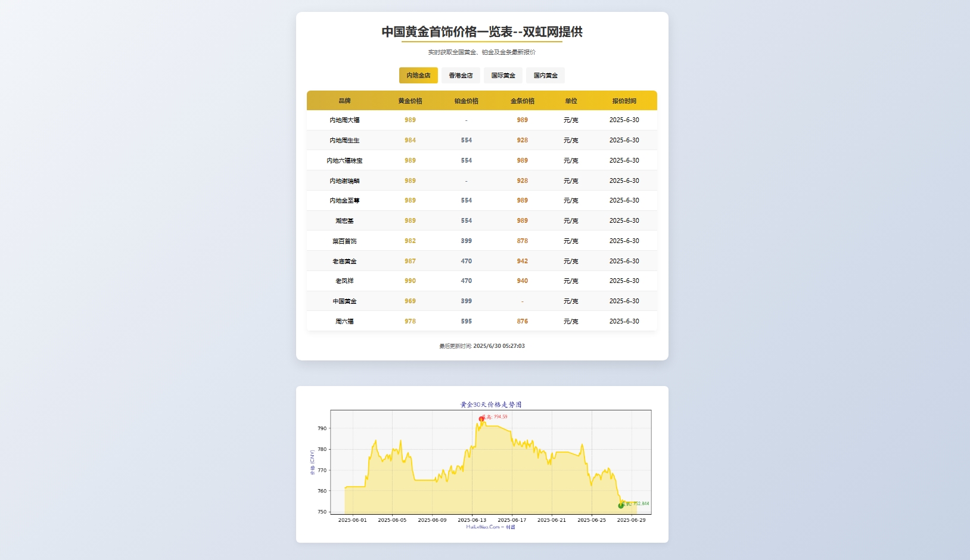
Task: Click the 黄金价格 column header
Action: [410, 101]
